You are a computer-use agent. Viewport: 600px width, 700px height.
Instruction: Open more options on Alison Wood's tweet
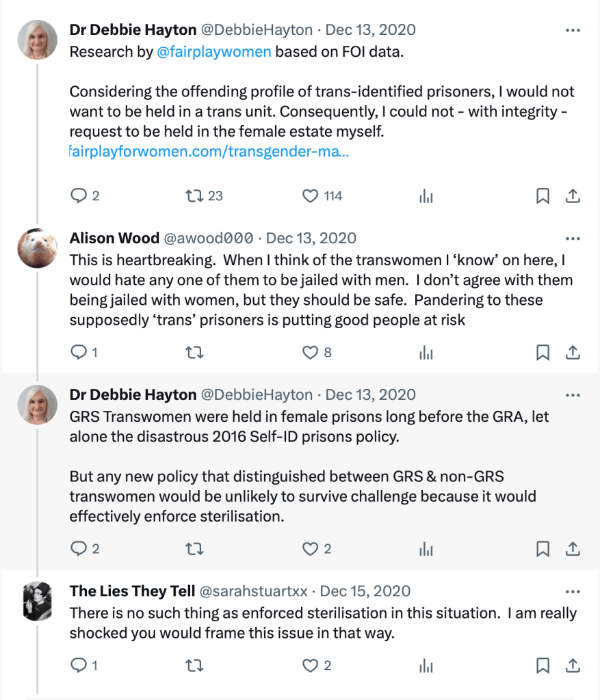[x=573, y=239]
